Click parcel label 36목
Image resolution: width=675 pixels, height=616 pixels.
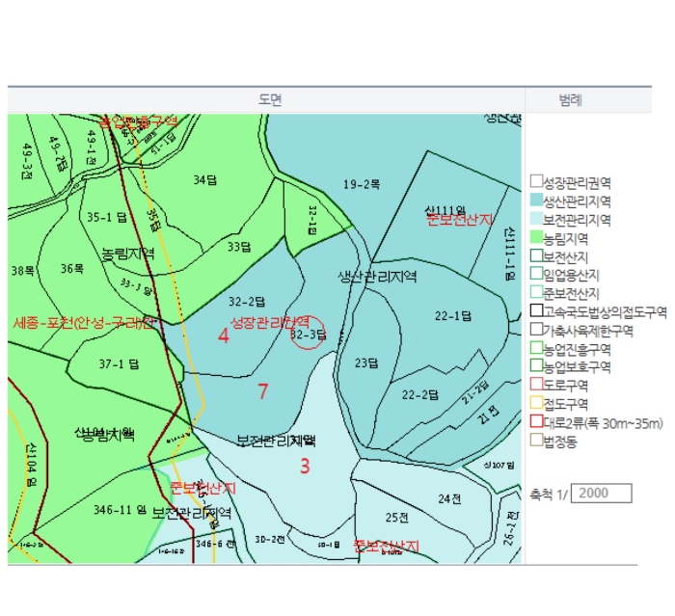coord(72,269)
